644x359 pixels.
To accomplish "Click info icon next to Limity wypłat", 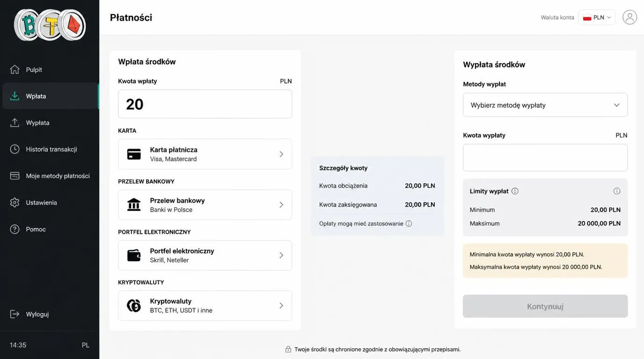I will tap(515, 191).
